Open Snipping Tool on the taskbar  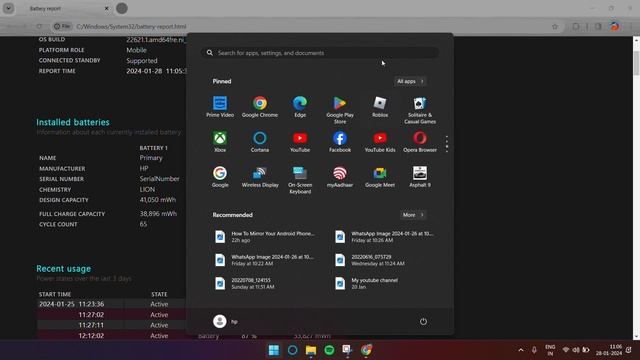347,350
